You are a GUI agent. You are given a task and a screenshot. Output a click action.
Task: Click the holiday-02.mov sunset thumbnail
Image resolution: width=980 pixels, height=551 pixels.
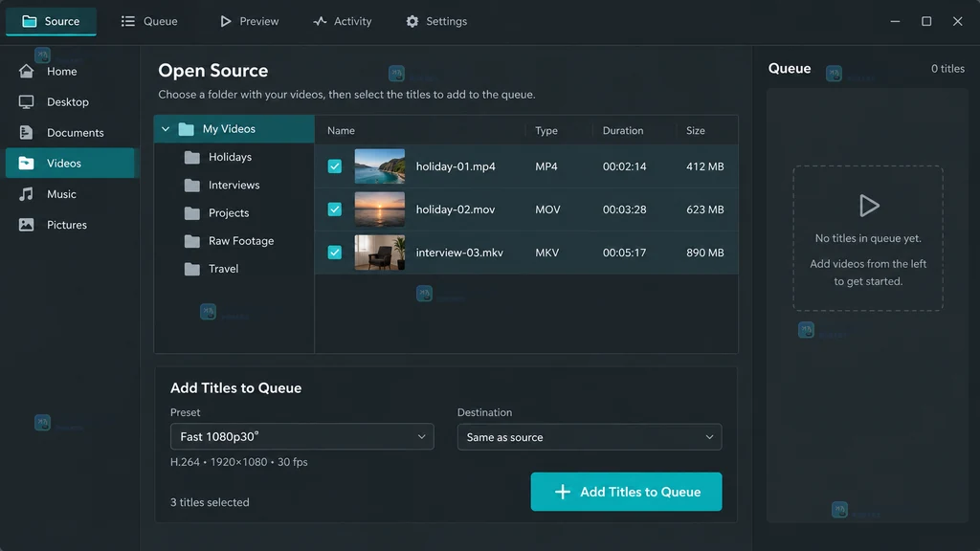coord(379,209)
